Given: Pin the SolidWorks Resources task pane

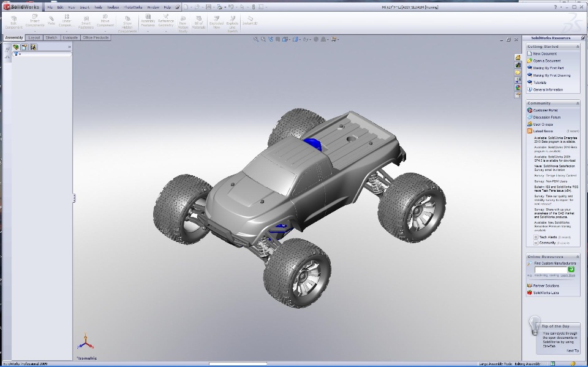Looking at the screenshot, I should point(582,38).
